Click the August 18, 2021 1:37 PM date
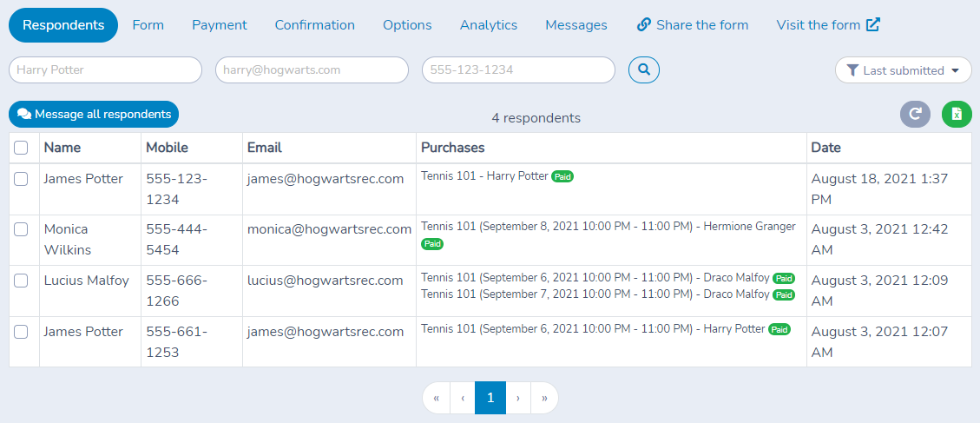The image size is (980, 423). (x=880, y=189)
